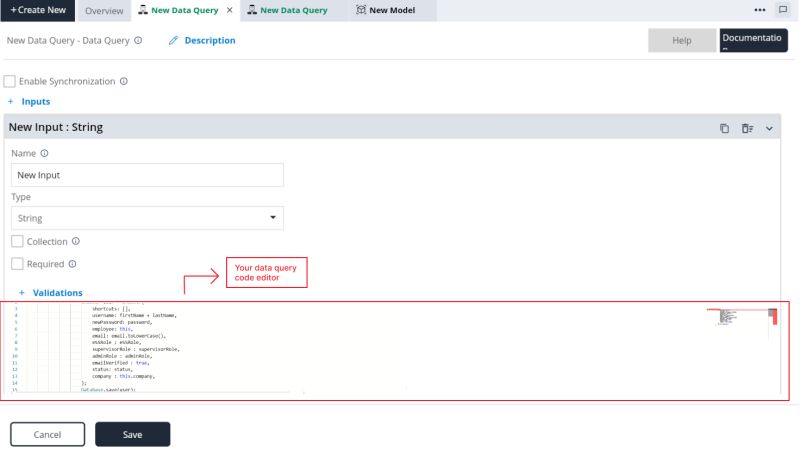Click the data query icon on active tab
Image resolution: width=800 pixels, height=463 pixels.
point(143,10)
